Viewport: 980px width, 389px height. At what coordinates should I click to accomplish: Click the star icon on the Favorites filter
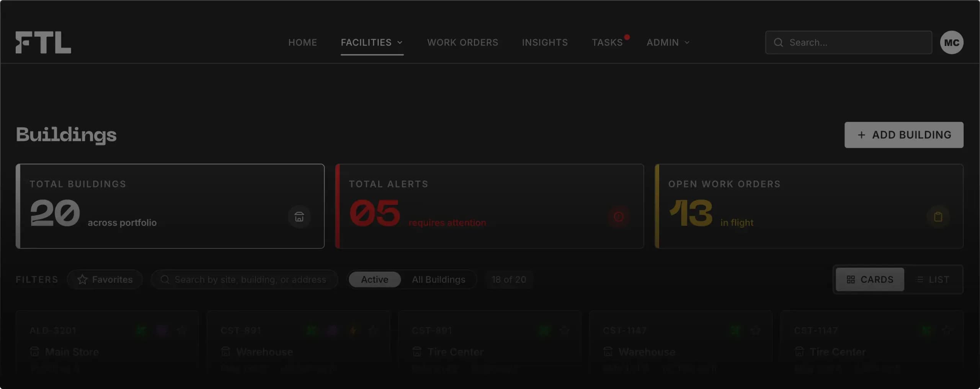tap(82, 279)
